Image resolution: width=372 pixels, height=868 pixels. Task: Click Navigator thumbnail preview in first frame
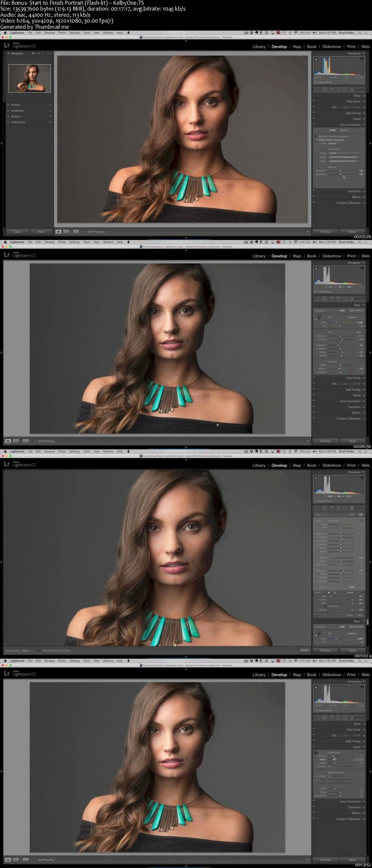(x=29, y=78)
